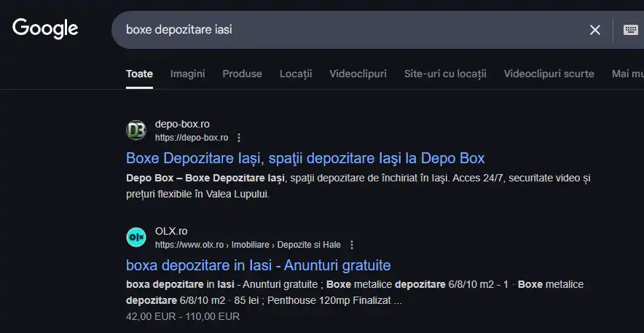644x333 pixels.
Task: Open the three-dot menu next to OLX.ro result
Action: [x=352, y=245]
